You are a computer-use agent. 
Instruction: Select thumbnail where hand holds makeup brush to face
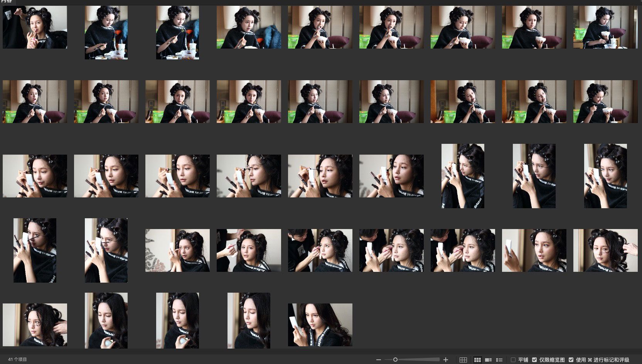click(x=249, y=250)
